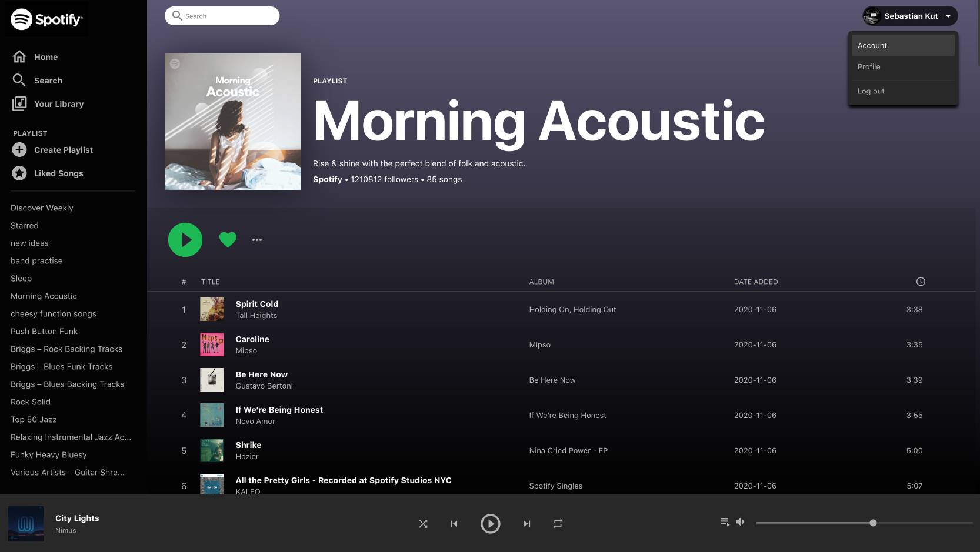Adjust the volume slider
The image size is (980, 552).
coord(874,522)
